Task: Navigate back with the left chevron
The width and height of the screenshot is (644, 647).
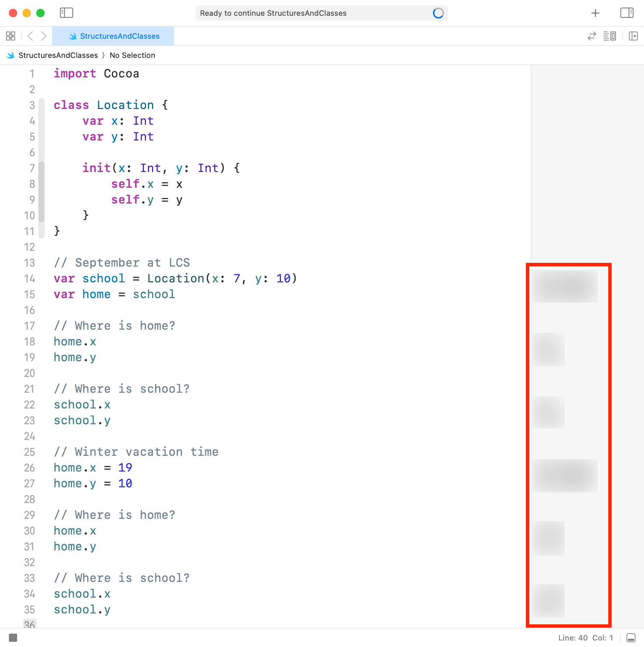Action: tap(30, 36)
